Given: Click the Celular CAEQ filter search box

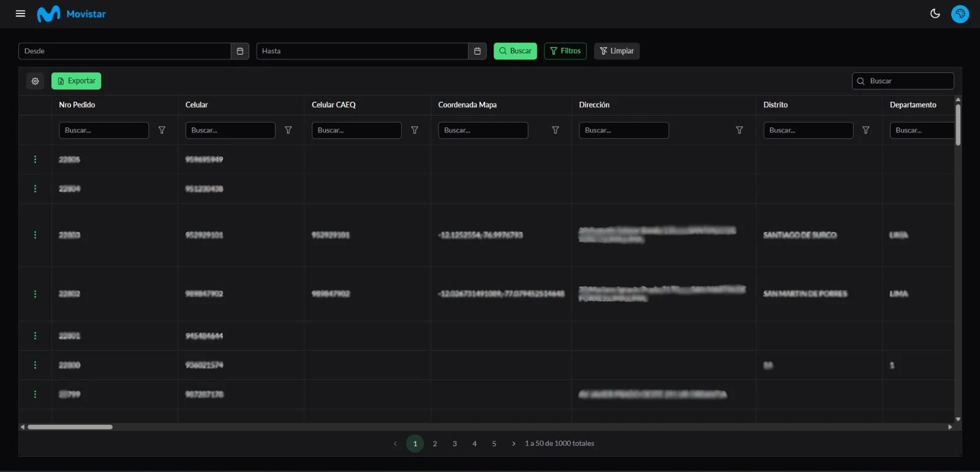Looking at the screenshot, I should tap(356, 130).
